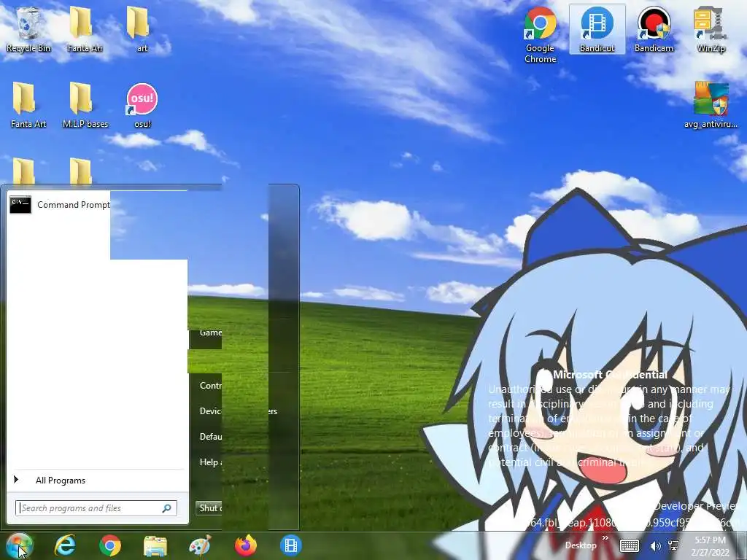Open the on-screen keyboard tray icon

(630, 545)
